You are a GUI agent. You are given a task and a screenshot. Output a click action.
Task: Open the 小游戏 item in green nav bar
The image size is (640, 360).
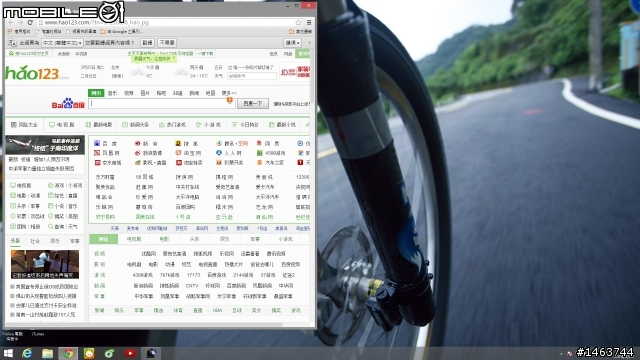pos(208,124)
